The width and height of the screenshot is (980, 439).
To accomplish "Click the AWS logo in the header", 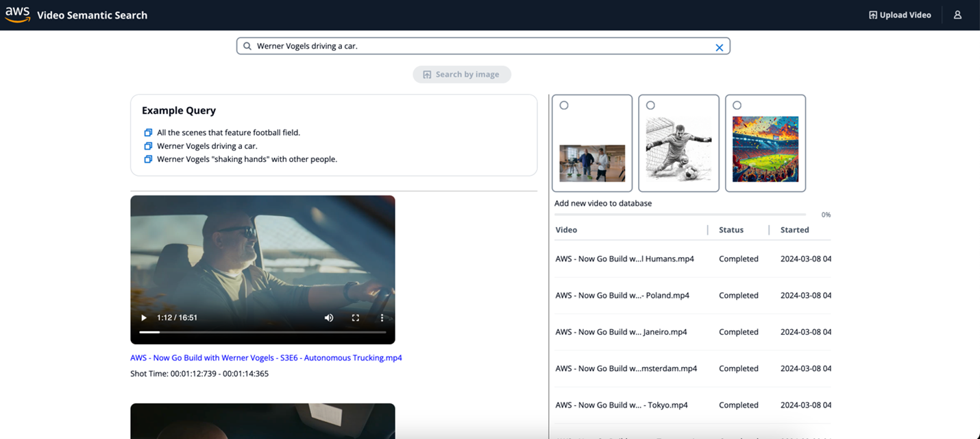I will 17,14.
